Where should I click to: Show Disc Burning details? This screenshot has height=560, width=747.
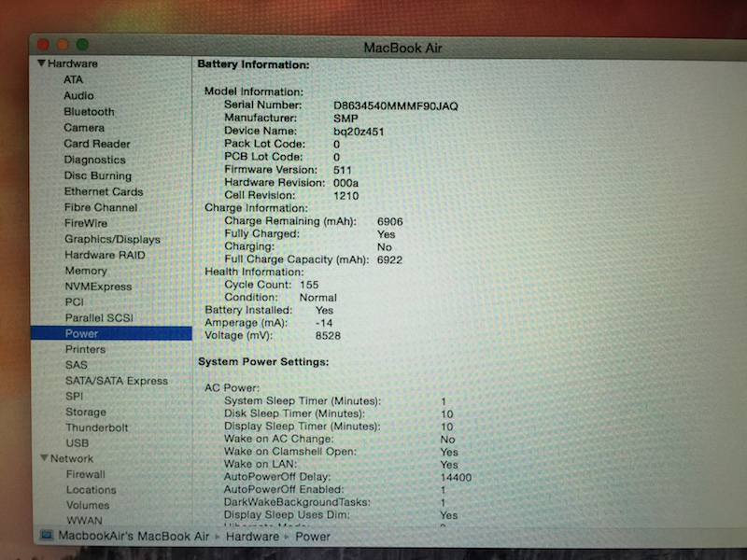[98, 175]
